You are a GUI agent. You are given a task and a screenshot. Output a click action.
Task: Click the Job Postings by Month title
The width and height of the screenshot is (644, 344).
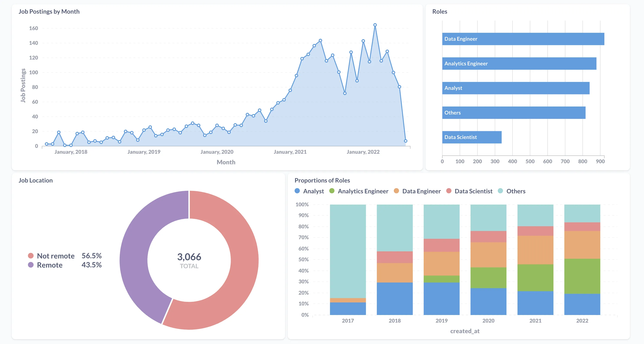(49, 11)
